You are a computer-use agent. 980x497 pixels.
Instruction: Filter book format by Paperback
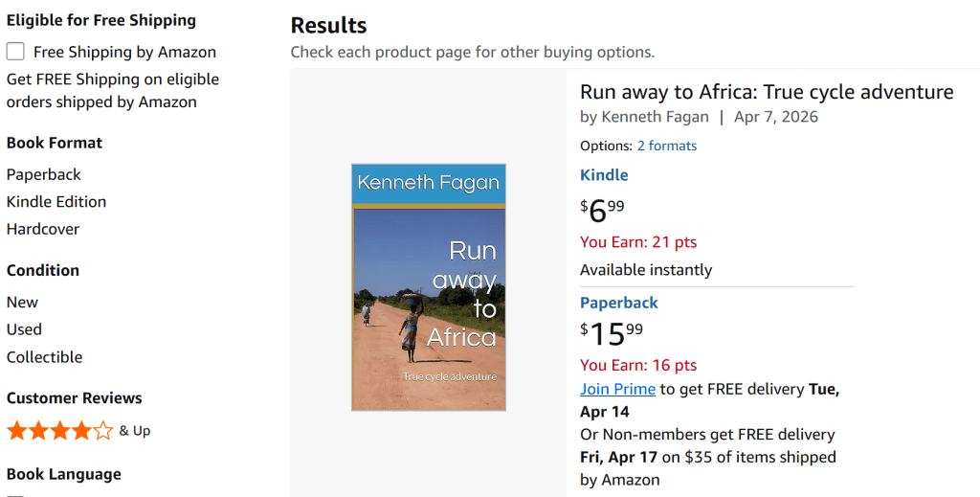point(44,174)
